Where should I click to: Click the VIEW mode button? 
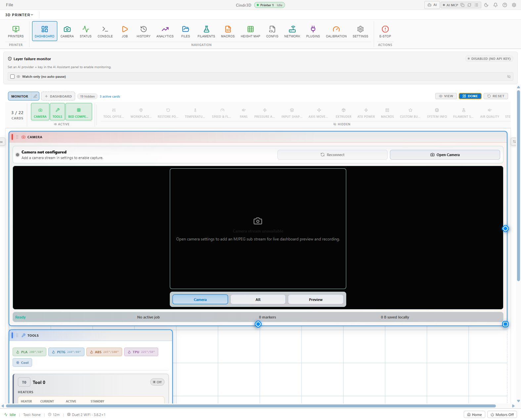(446, 96)
